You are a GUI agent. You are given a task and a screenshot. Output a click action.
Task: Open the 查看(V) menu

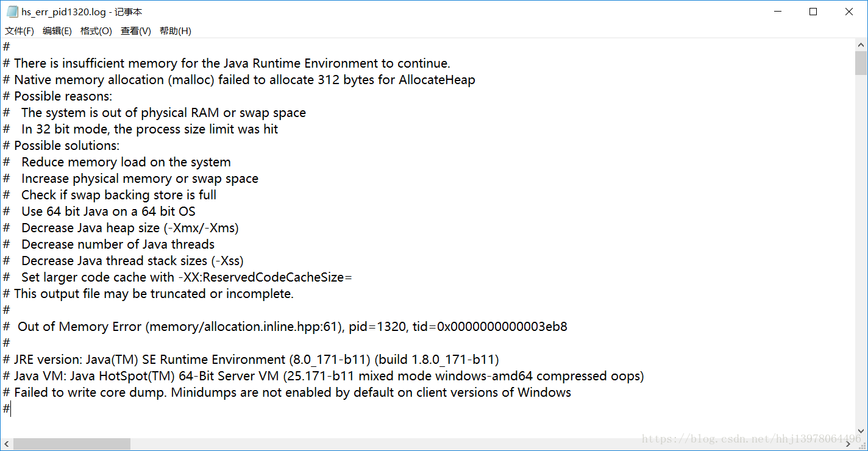tap(135, 30)
